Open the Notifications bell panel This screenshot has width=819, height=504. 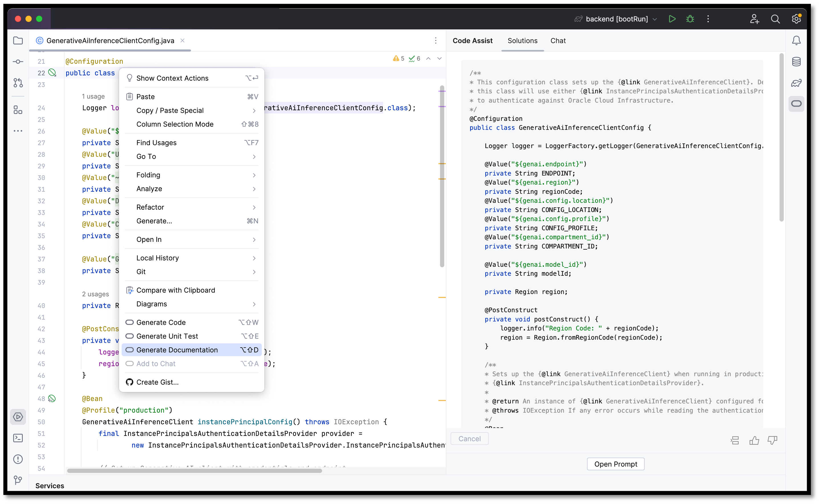[x=797, y=40]
